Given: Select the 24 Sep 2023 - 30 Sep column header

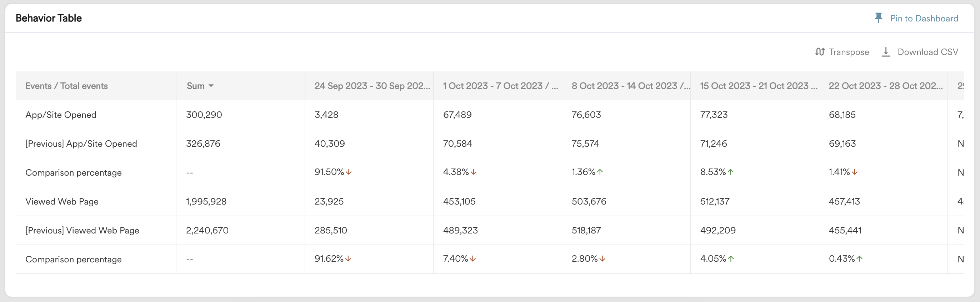Looking at the screenshot, I should 372,86.
